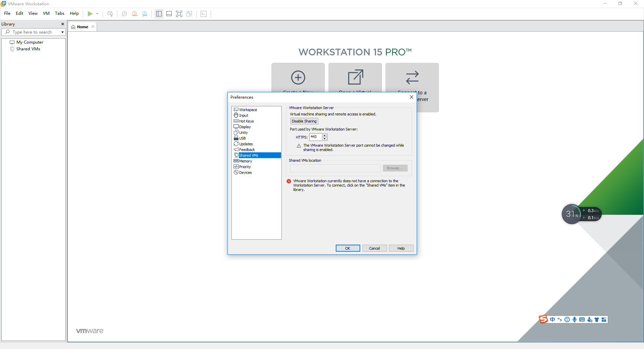Click OK in Preferences dialog
Image resolution: width=644 pixels, height=349 pixels.
[x=348, y=248]
